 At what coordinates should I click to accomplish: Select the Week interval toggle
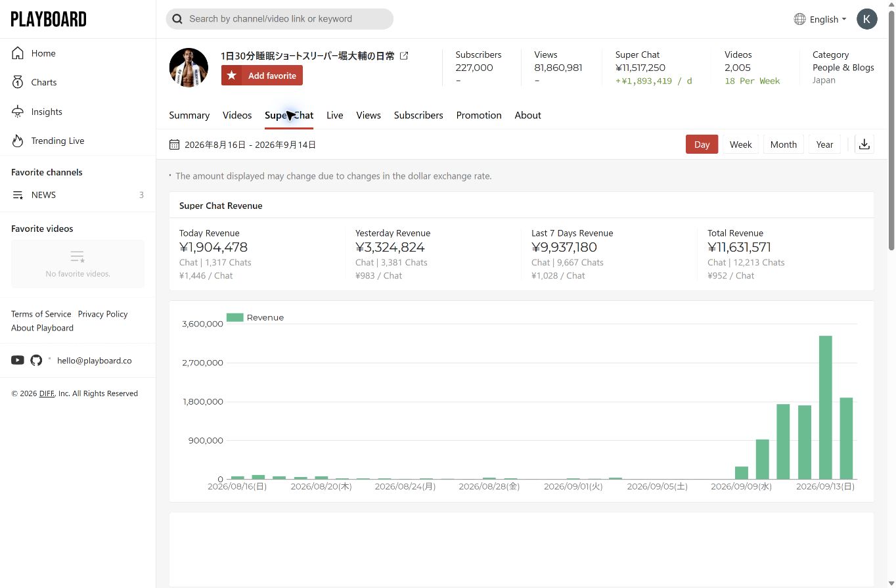click(740, 145)
